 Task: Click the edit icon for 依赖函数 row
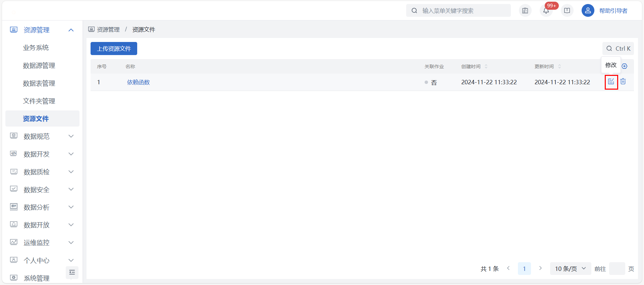point(611,82)
